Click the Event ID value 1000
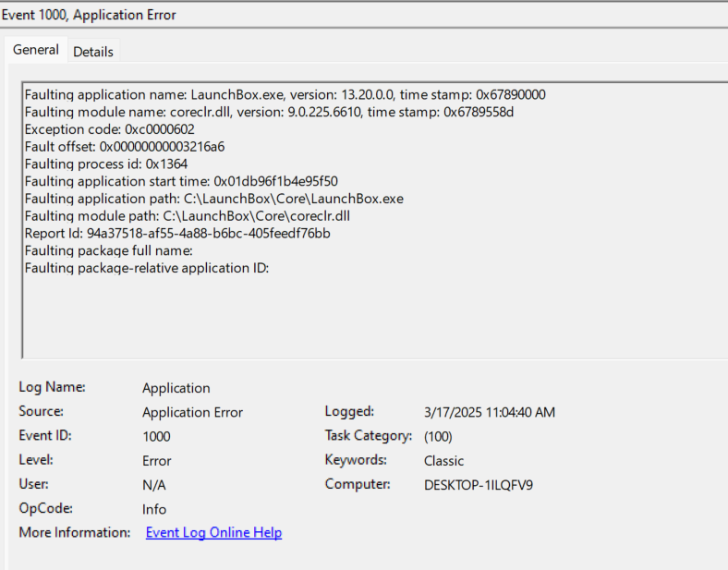Viewport: 728px width, 570px height. (156, 436)
